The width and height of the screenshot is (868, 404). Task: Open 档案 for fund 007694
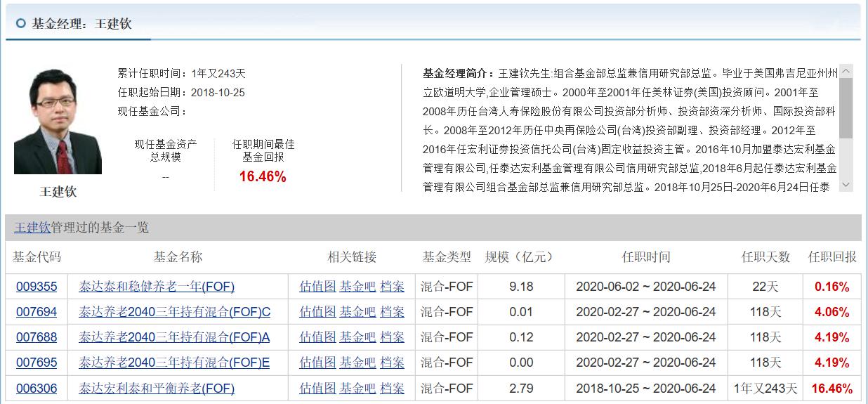pyautogui.click(x=393, y=312)
